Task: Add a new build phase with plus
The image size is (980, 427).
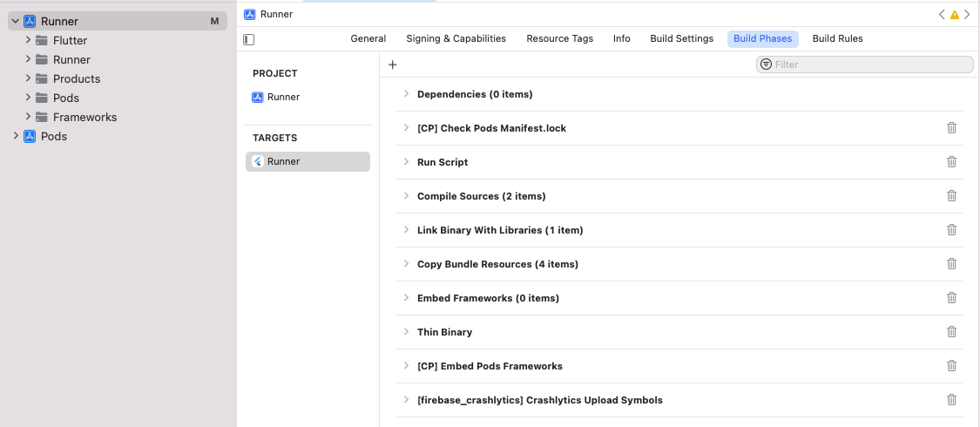Action: 392,64
